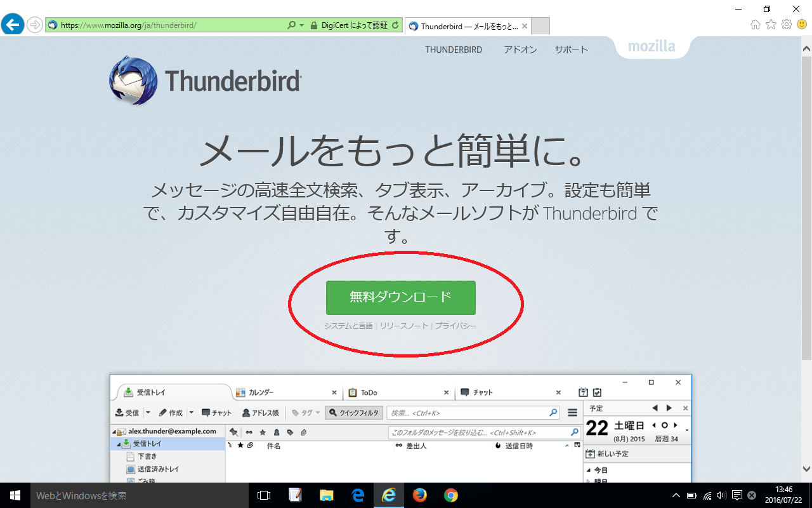Image resolution: width=812 pixels, height=508 pixels.
Task: Open the Wi-Fi network tray icon
Action: coord(707,495)
